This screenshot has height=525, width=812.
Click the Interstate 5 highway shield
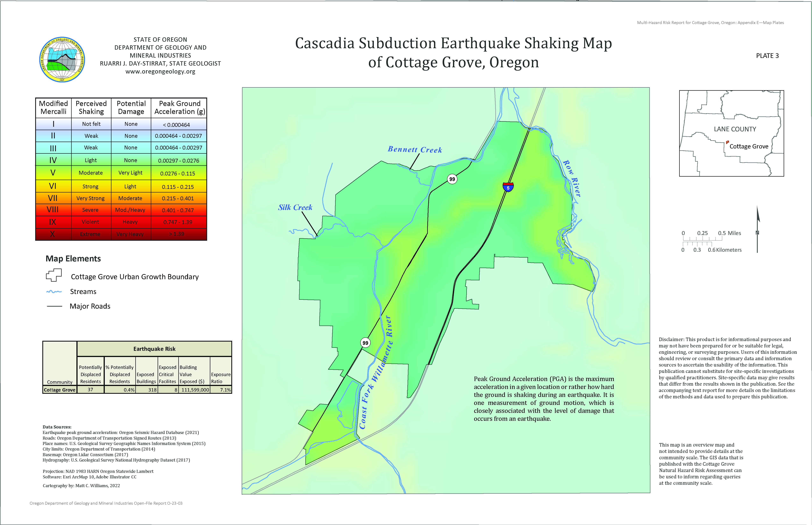point(508,187)
